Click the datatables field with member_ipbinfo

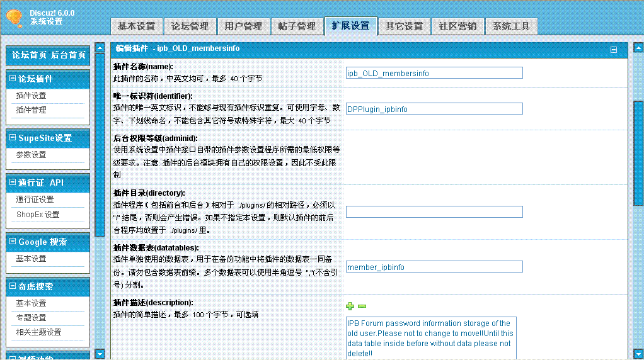pos(434,267)
